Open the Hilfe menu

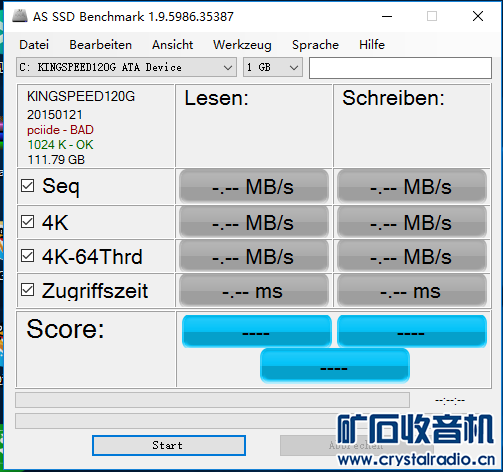pos(372,45)
